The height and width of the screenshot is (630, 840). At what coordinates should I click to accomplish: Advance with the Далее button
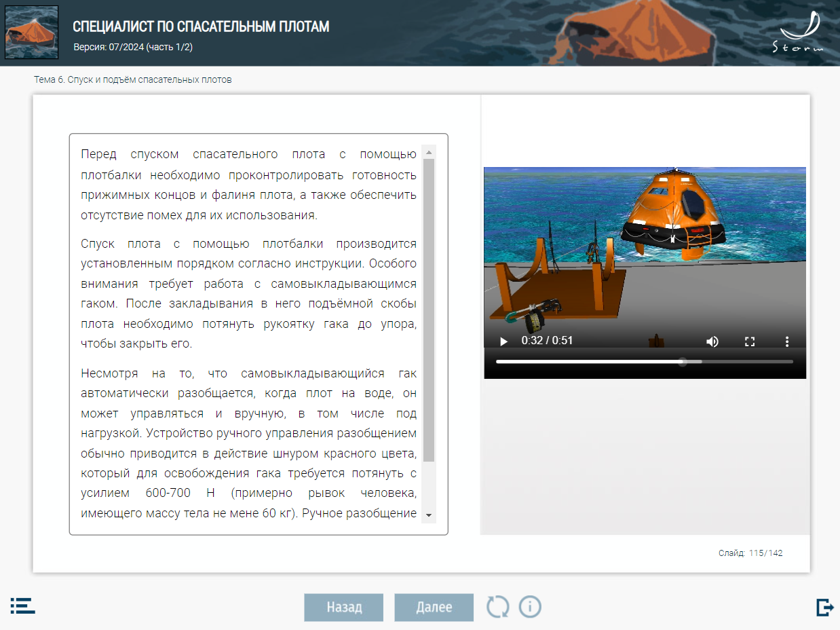[x=434, y=608]
